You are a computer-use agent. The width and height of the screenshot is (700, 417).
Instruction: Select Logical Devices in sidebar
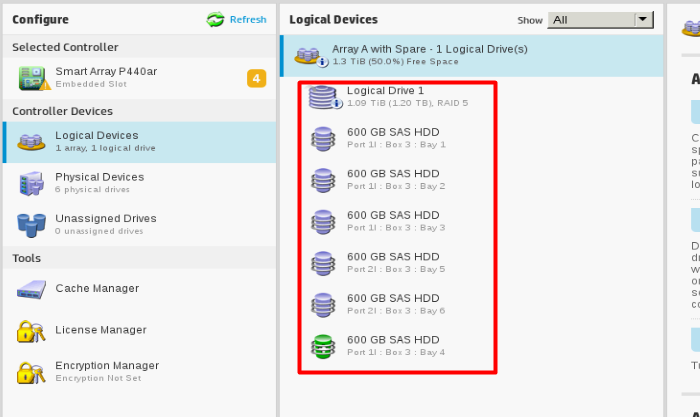click(97, 141)
